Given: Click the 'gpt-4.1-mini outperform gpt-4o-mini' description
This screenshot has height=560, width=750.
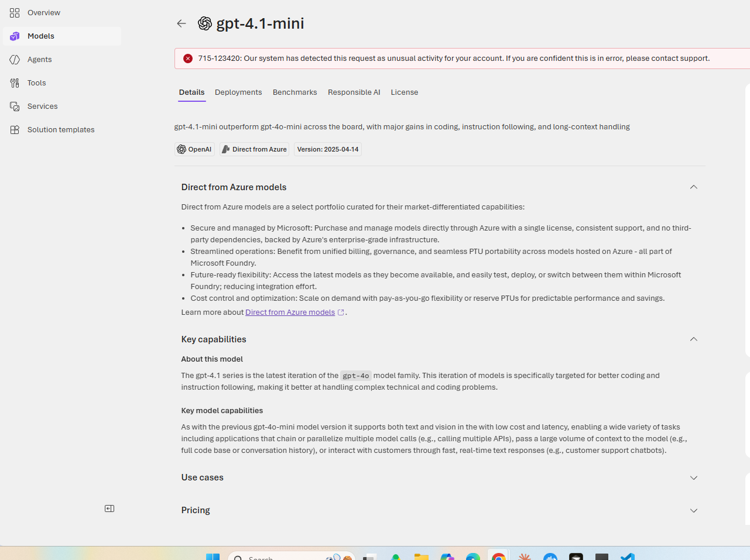Looking at the screenshot, I should point(402,127).
